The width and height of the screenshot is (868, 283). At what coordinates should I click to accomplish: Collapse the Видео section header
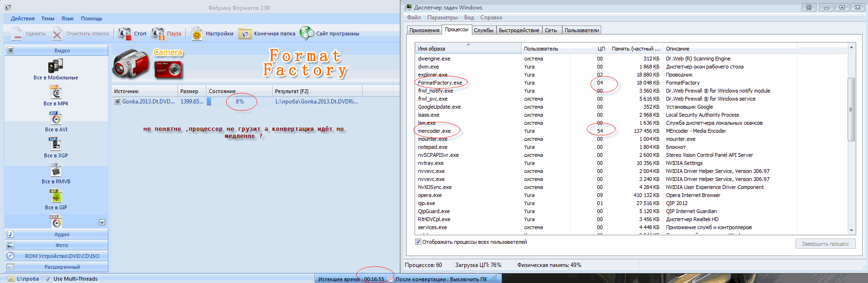(56, 51)
